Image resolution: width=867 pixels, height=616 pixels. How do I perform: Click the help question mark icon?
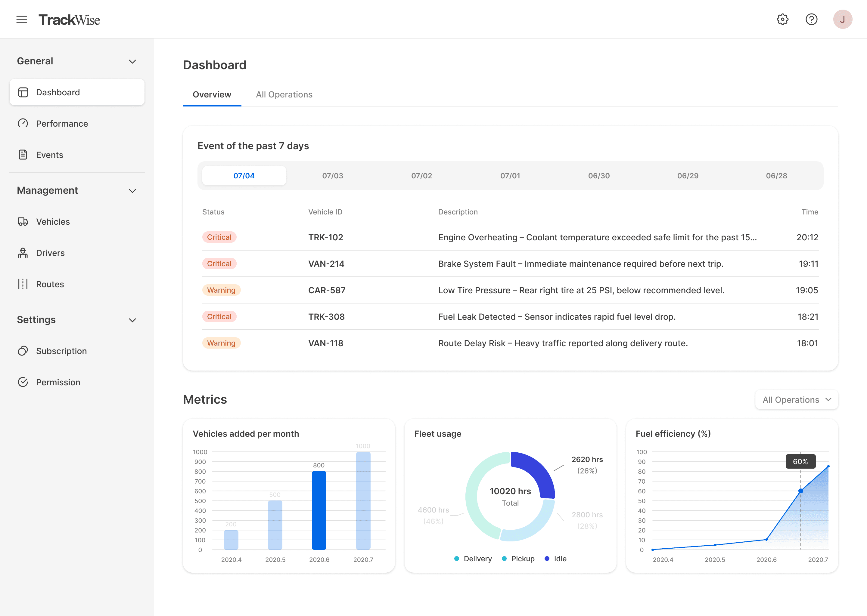tap(811, 19)
